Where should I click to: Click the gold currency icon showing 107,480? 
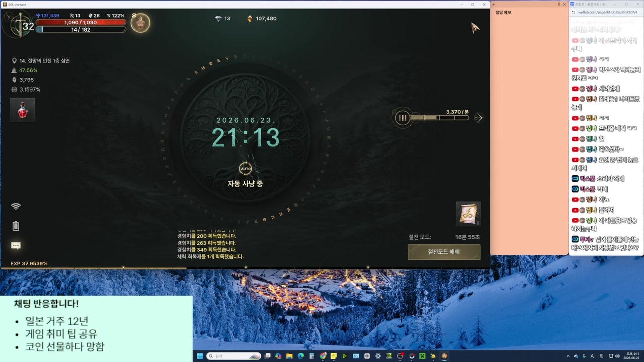[250, 19]
